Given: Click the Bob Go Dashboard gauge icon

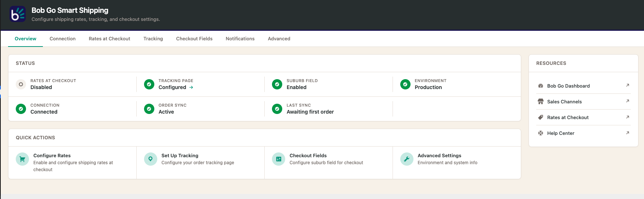Looking at the screenshot, I should coord(541,86).
